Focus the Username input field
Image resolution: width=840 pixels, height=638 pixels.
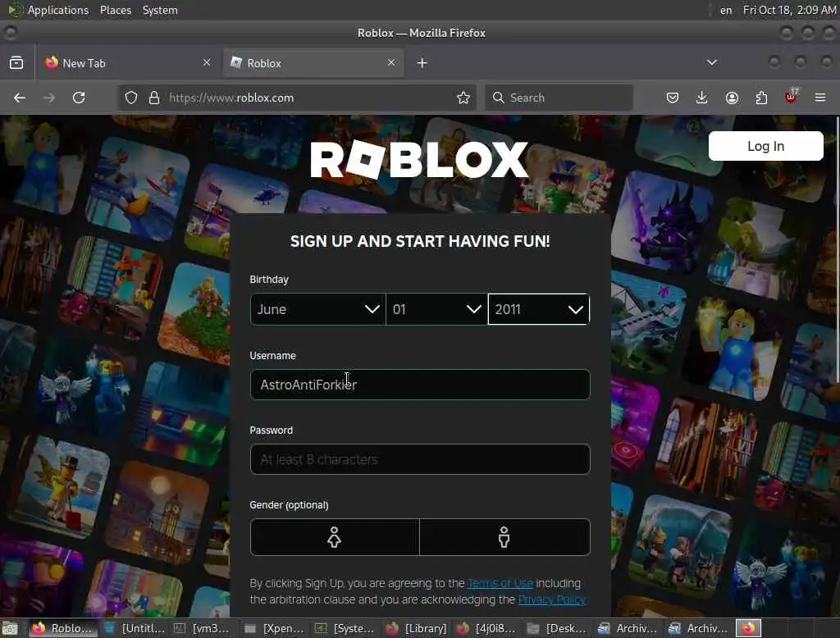click(x=420, y=385)
